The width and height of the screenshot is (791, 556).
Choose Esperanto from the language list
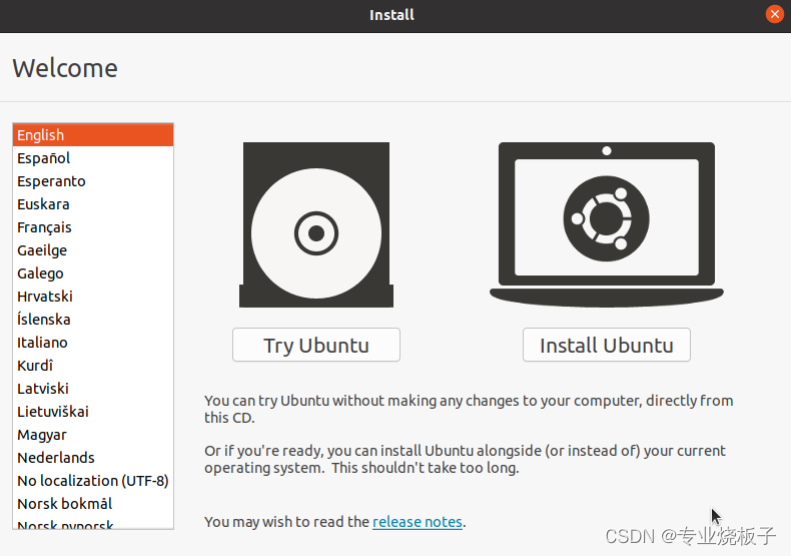(93, 181)
